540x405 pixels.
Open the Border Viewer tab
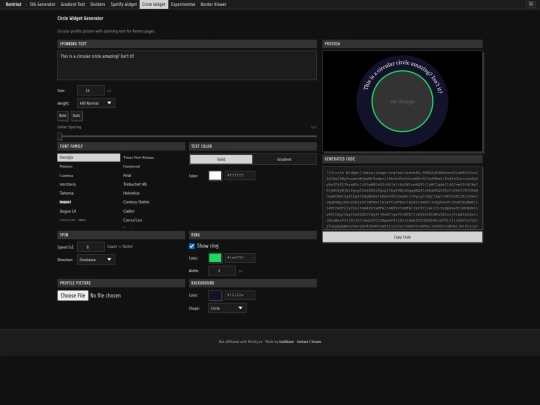pos(214,4)
